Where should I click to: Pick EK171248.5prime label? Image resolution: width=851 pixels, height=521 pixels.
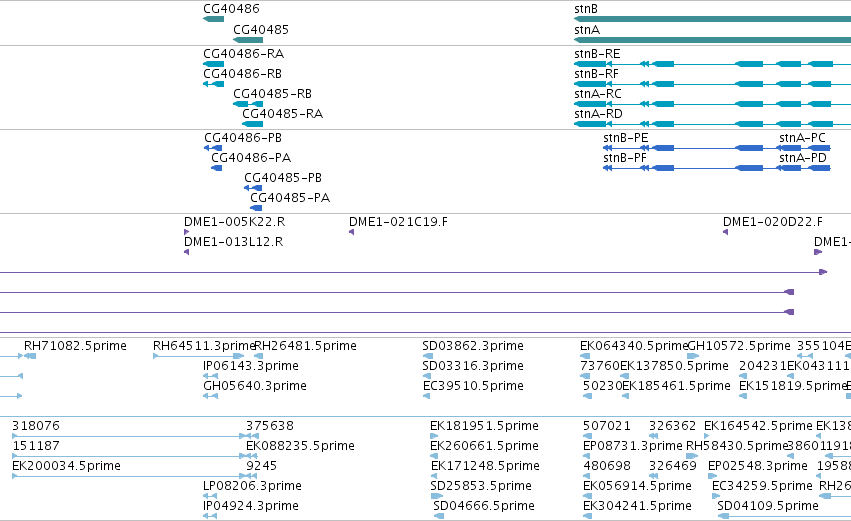pos(485,466)
